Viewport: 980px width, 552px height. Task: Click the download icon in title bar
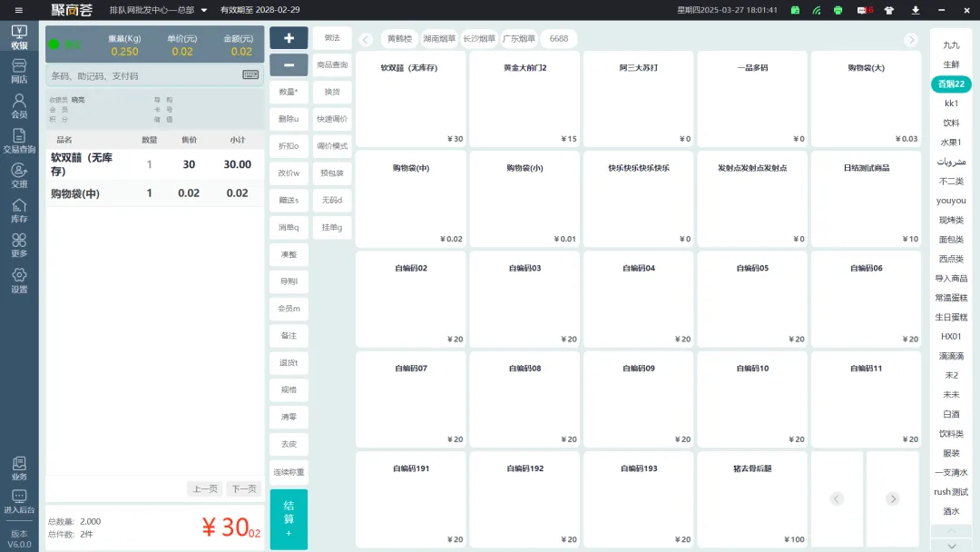pyautogui.click(x=916, y=10)
